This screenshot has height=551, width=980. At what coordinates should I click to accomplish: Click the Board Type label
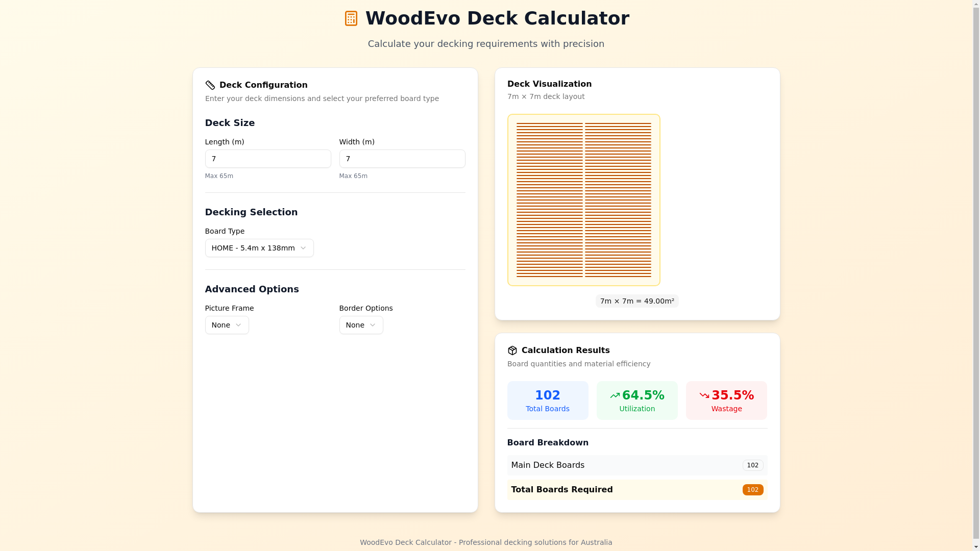pos(225,231)
